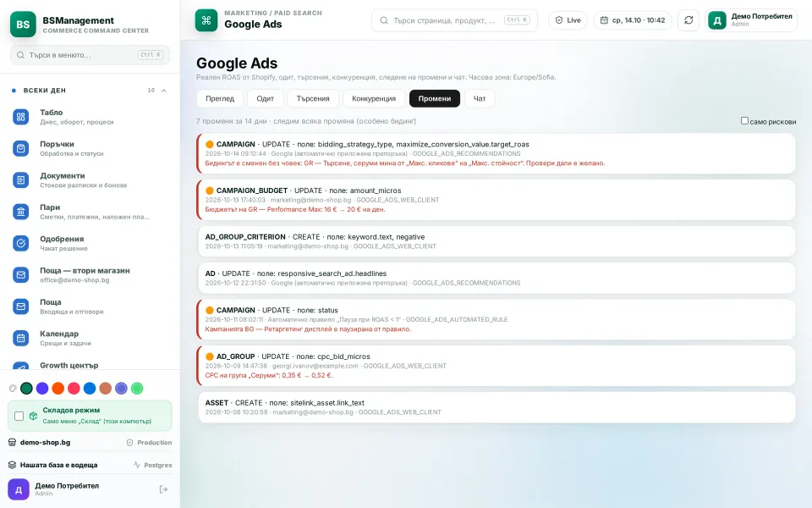Viewport: 812px width, 508px height.
Task: Open the AD responsive_search_ad.headlines change card
Action: click(497, 278)
